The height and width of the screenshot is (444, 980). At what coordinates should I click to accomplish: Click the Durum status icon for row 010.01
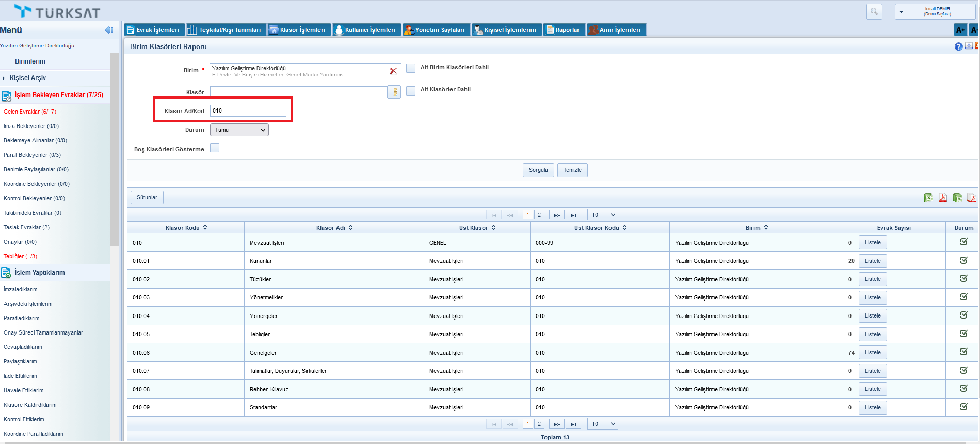pos(963,260)
